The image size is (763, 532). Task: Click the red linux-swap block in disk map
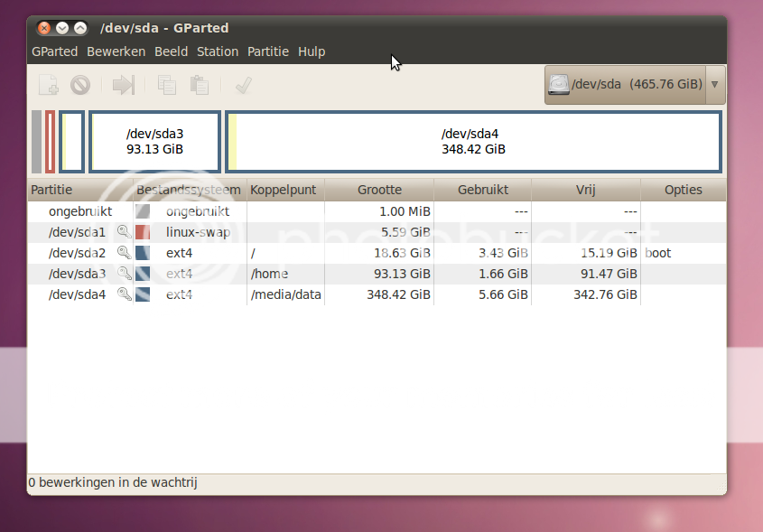tap(51, 141)
